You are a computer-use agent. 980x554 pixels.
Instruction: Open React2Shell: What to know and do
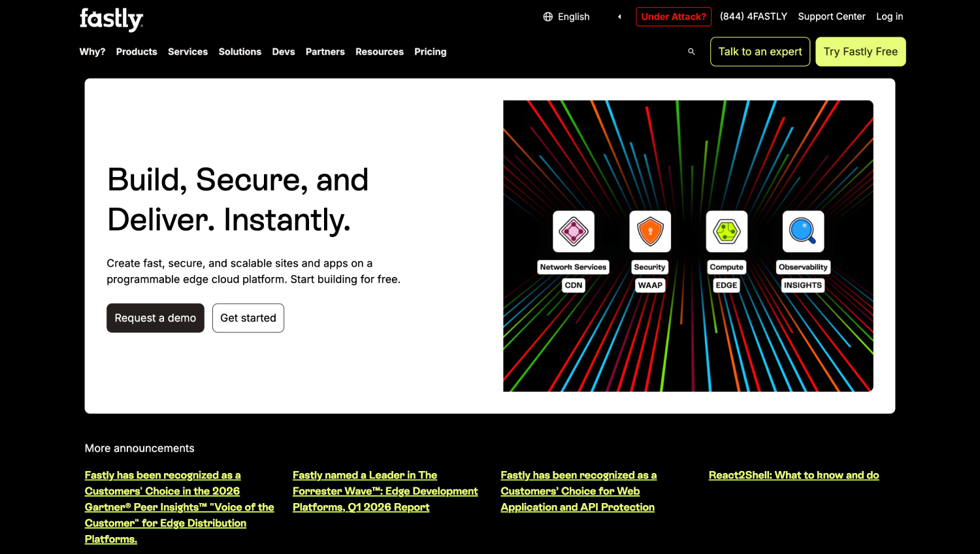794,475
